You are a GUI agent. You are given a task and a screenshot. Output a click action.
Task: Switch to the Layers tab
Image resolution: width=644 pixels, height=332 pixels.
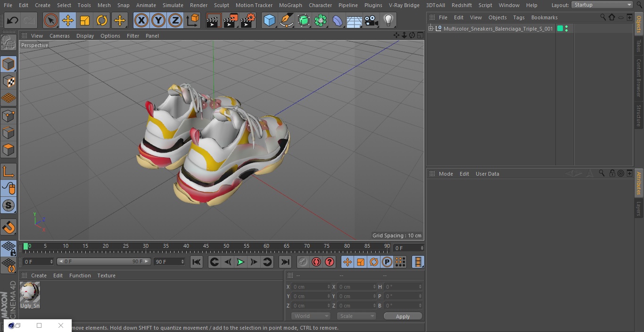tap(639, 208)
